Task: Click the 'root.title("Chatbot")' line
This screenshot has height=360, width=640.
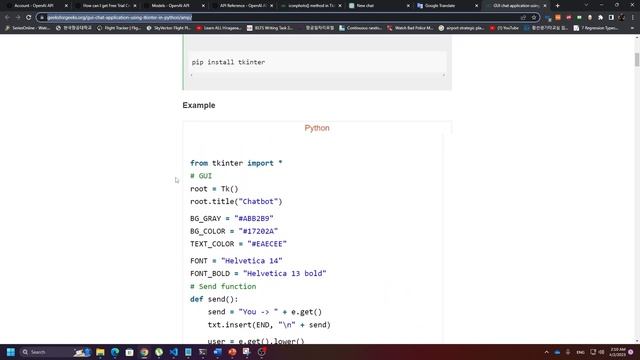Action: tap(236, 202)
